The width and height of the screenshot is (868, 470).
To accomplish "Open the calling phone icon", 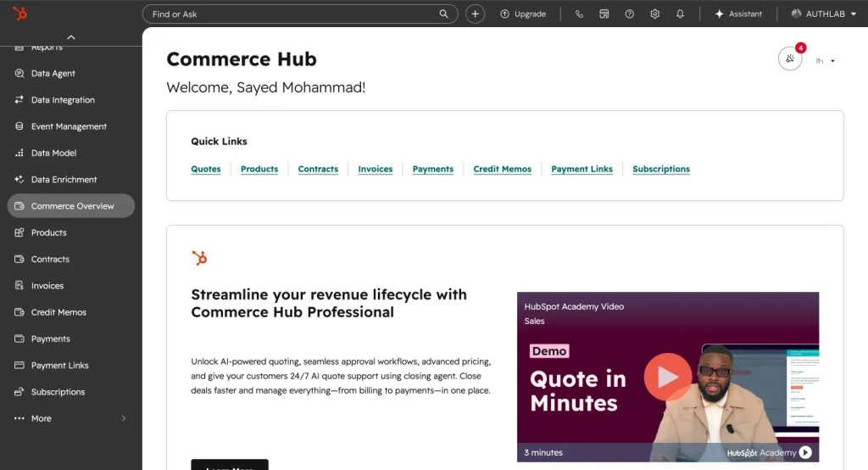I will [579, 14].
